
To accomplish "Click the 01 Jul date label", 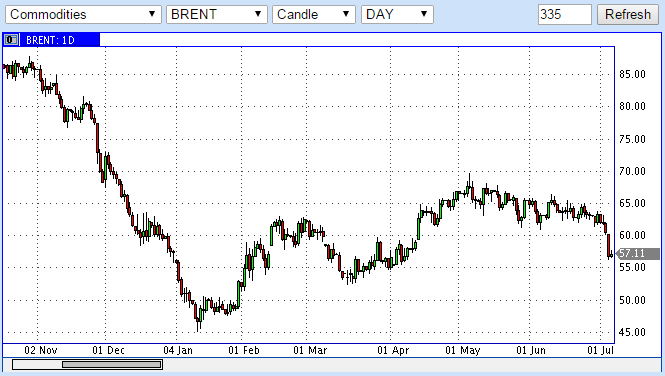I will point(601,351).
